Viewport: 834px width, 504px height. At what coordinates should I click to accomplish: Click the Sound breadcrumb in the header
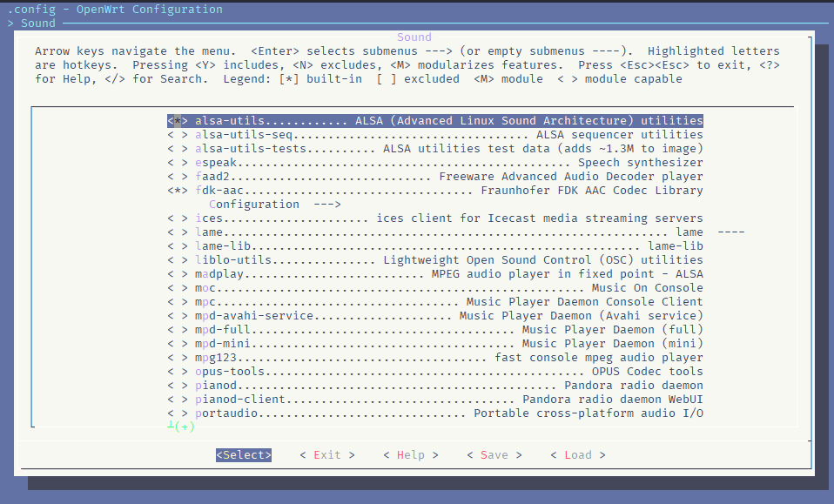pos(37,24)
